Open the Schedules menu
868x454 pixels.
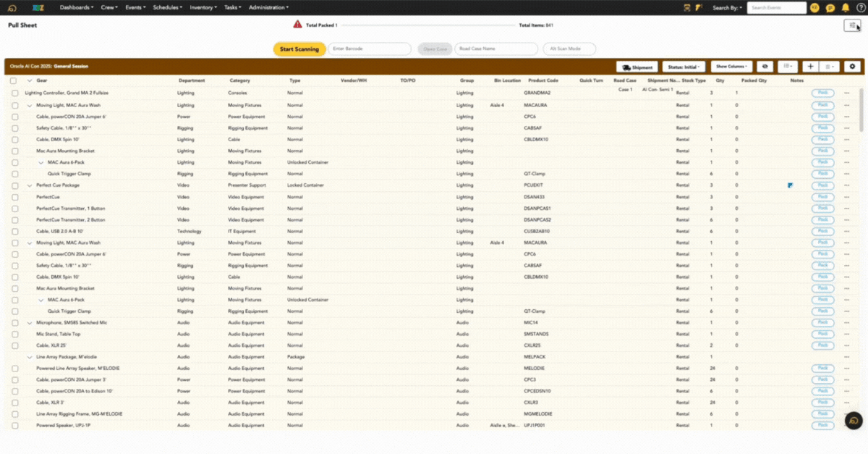point(168,7)
